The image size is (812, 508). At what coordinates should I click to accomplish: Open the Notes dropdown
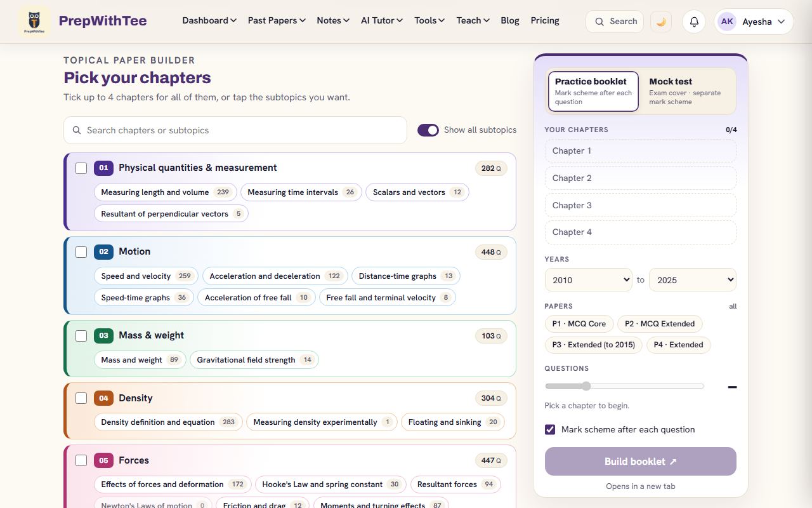333,20
